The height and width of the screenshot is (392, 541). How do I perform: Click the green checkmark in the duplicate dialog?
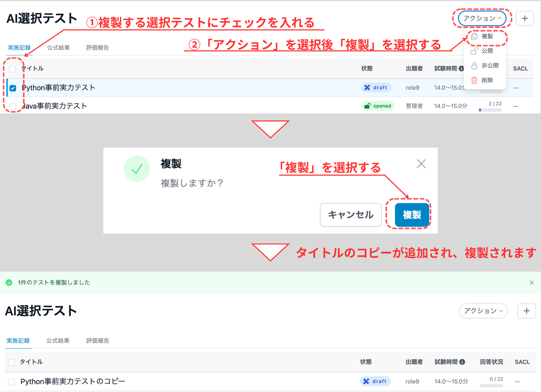[x=137, y=169]
